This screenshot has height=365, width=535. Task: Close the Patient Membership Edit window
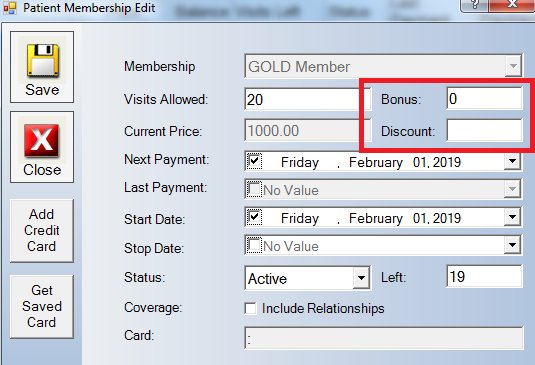[x=511, y=4]
